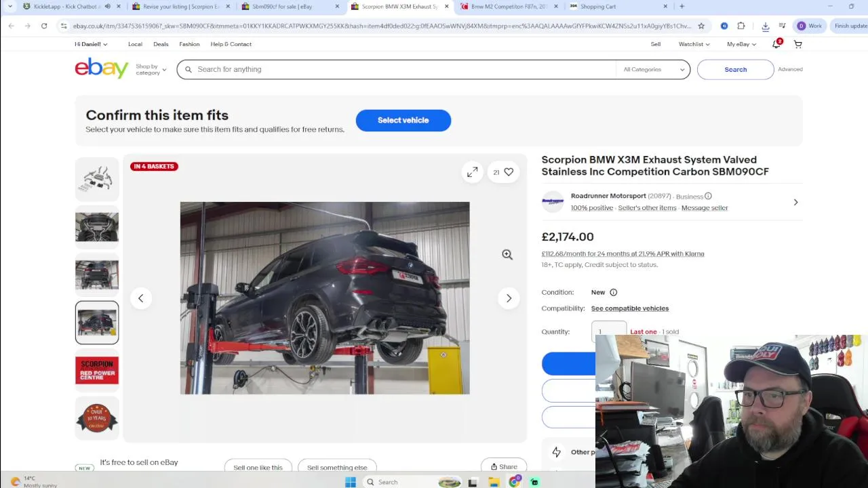Switch to the Kicklet.app tab
The height and width of the screenshot is (488, 868).
(x=66, y=6)
